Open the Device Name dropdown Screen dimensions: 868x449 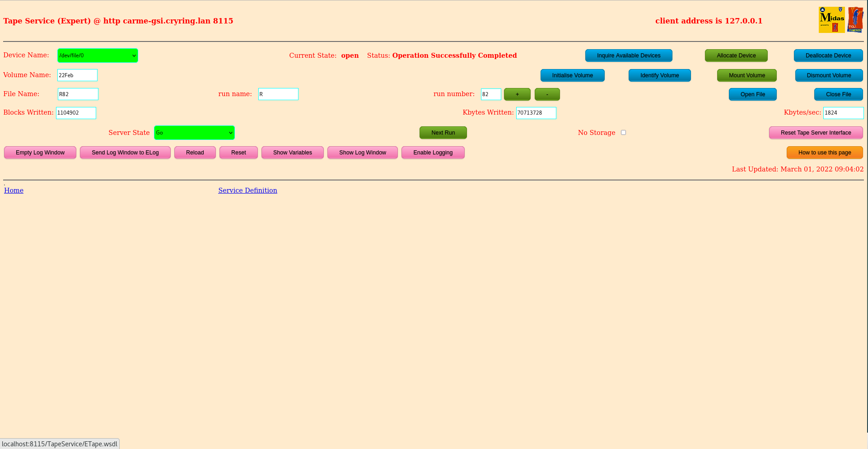[x=97, y=55]
